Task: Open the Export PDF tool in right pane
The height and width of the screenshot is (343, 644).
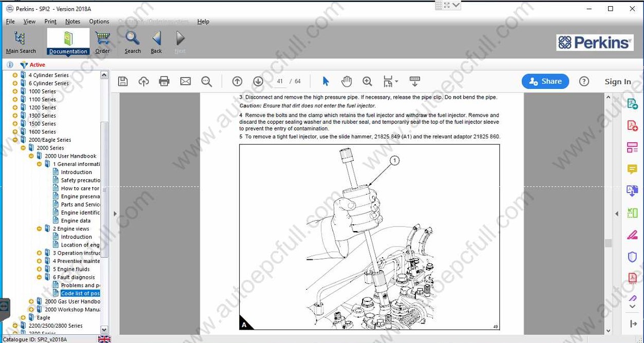Action: point(632,104)
